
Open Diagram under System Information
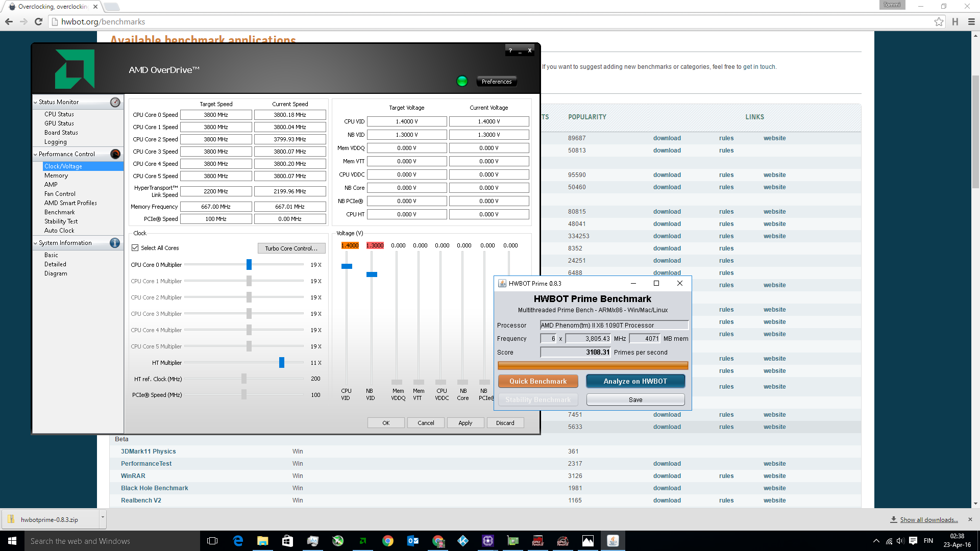56,273
